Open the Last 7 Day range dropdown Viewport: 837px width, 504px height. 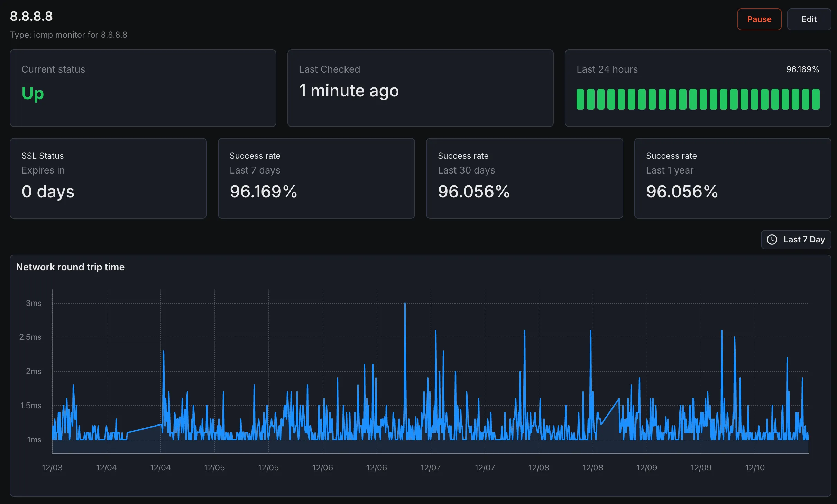pos(796,240)
